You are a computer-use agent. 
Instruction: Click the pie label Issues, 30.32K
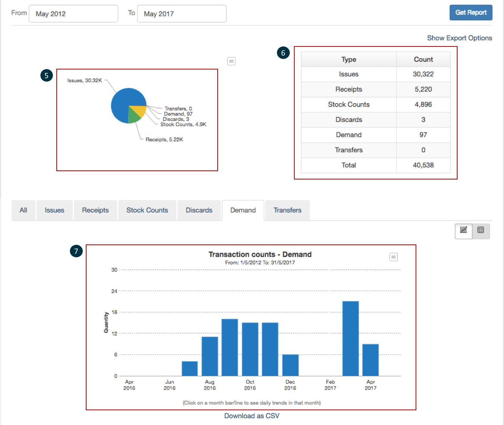coord(85,80)
